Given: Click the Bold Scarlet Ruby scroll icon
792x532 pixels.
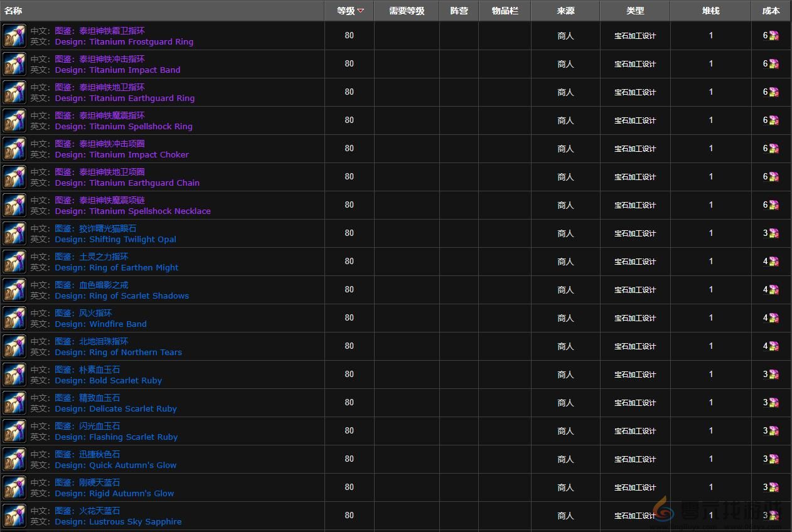Looking at the screenshot, I should [14, 375].
